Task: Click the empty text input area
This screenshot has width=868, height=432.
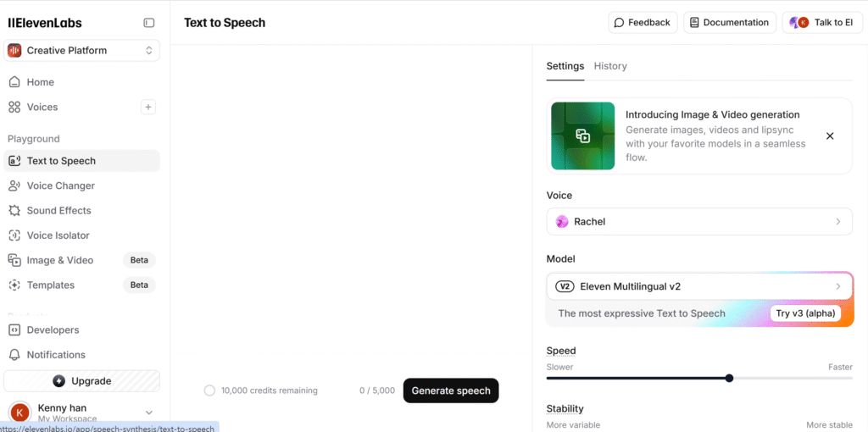Action: [351, 203]
